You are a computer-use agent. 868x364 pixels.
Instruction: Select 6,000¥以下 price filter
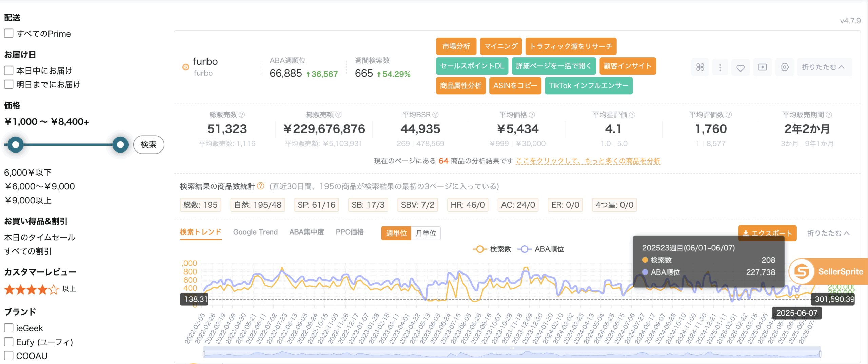tap(28, 173)
